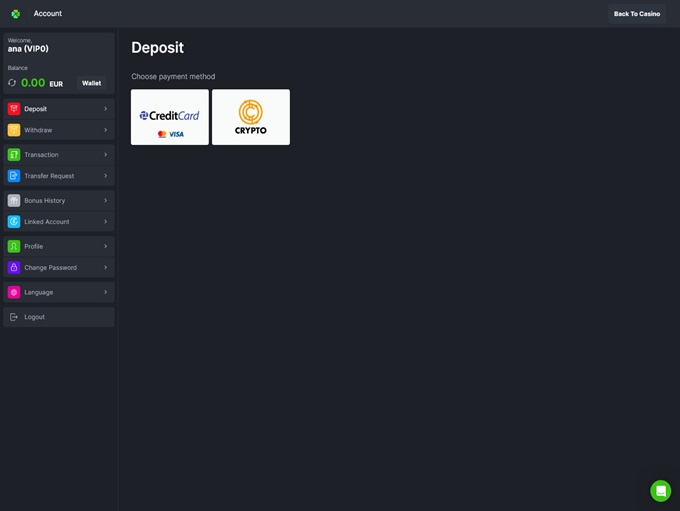Refresh balance using the circular arrows icon
The width and height of the screenshot is (680, 511).
click(x=12, y=83)
